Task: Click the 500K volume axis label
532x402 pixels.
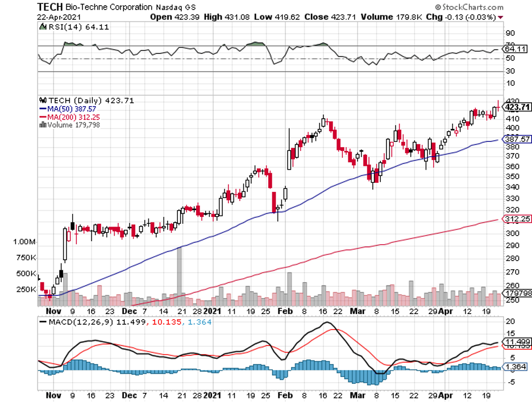Action: pyautogui.click(x=26, y=273)
